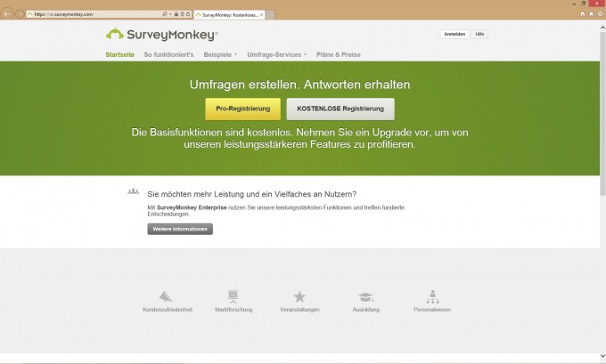Viewport: 606px width, 364px height.
Task: Close the SurveyMonkey browser tab
Action: click(x=262, y=14)
